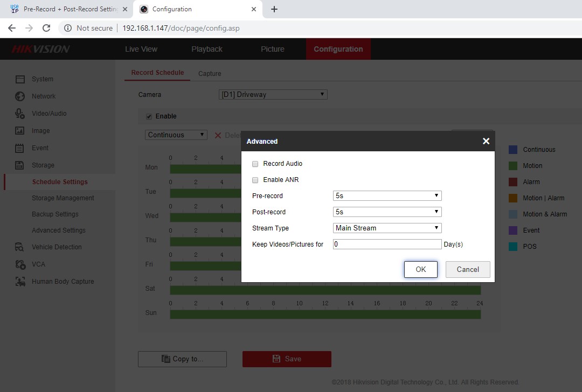
Task: Enable the Record Audio checkbox
Action: 255,164
